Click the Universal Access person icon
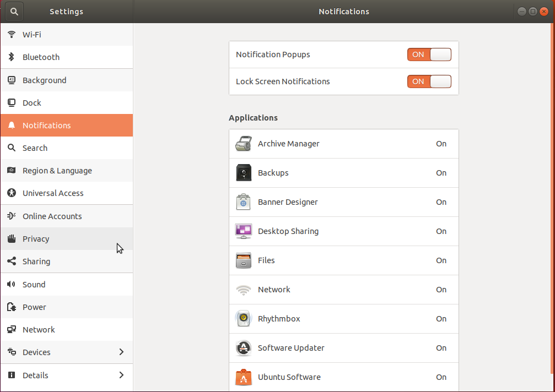 [x=12, y=193]
